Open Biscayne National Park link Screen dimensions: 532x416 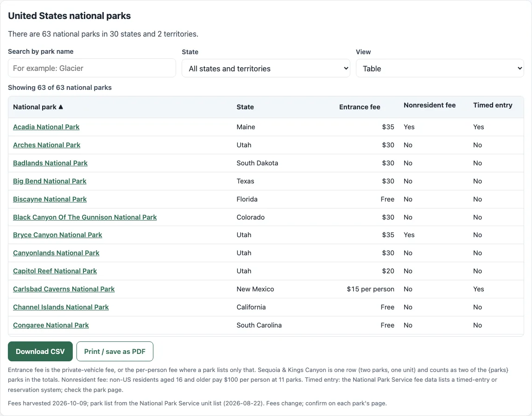point(50,199)
